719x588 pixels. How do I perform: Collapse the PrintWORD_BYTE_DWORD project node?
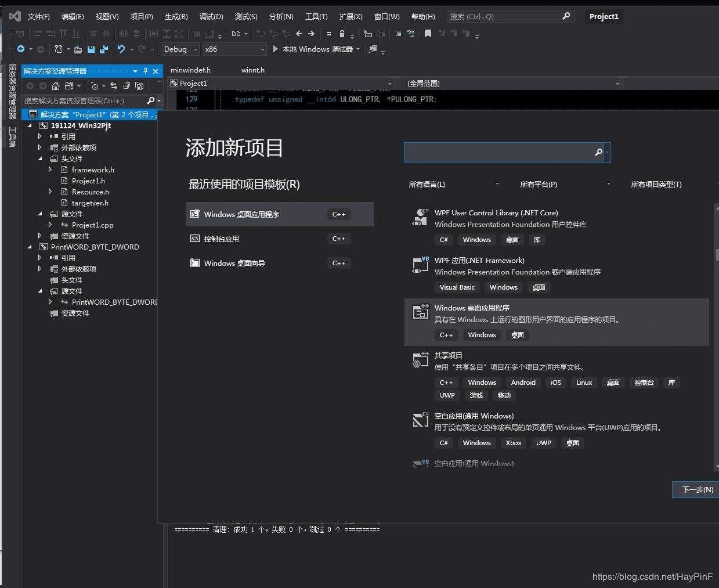(x=30, y=247)
